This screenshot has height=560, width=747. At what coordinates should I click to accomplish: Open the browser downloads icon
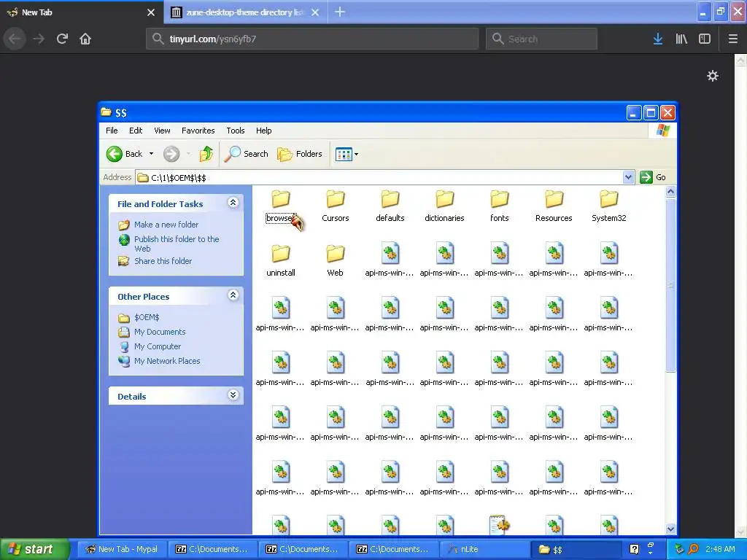pos(658,39)
